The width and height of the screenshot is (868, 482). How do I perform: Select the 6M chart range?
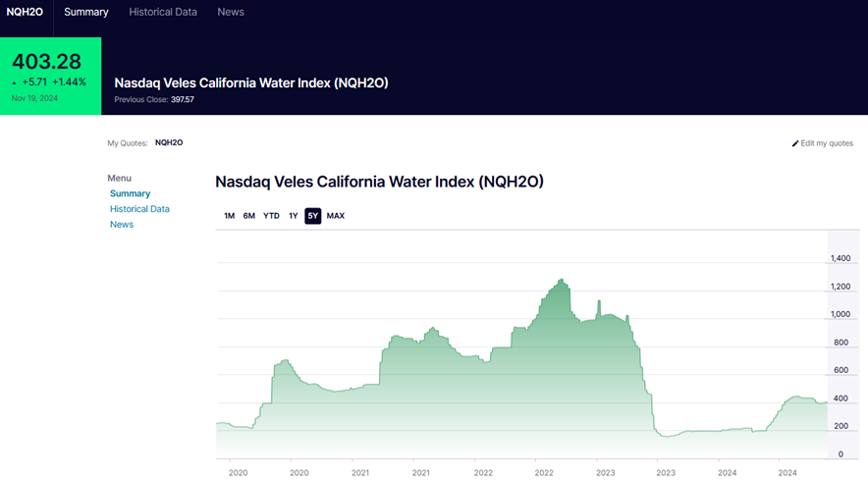coord(249,216)
